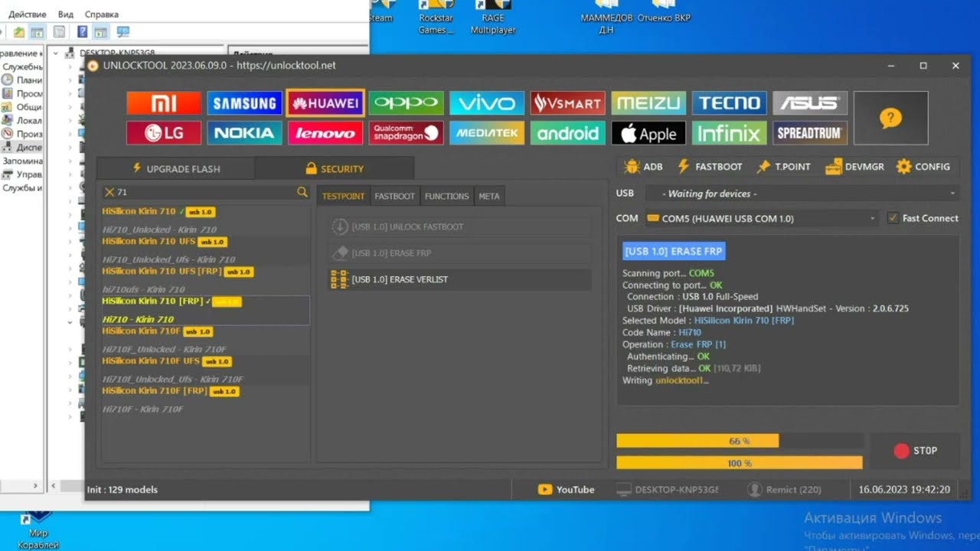Choose the Samsung brand logo

244,103
